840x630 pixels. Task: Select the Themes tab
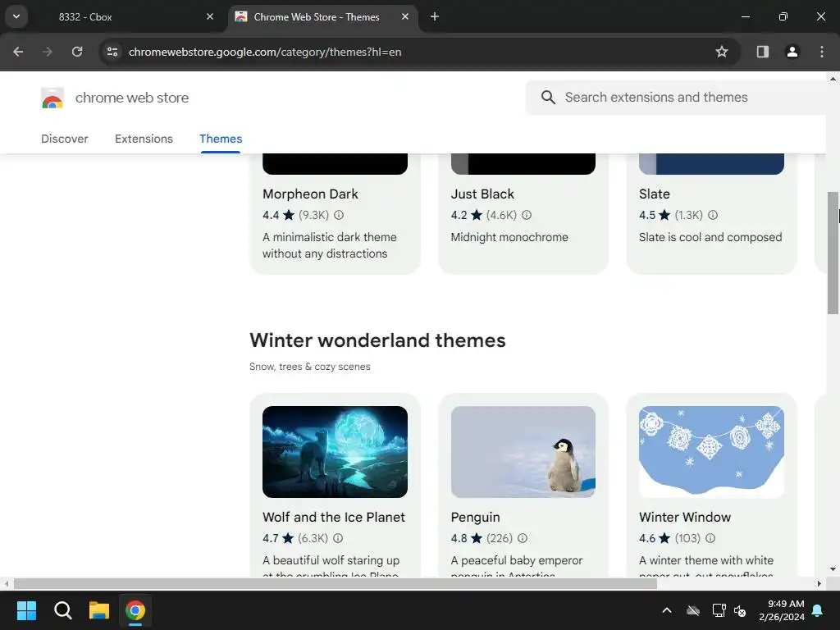pyautogui.click(x=221, y=139)
